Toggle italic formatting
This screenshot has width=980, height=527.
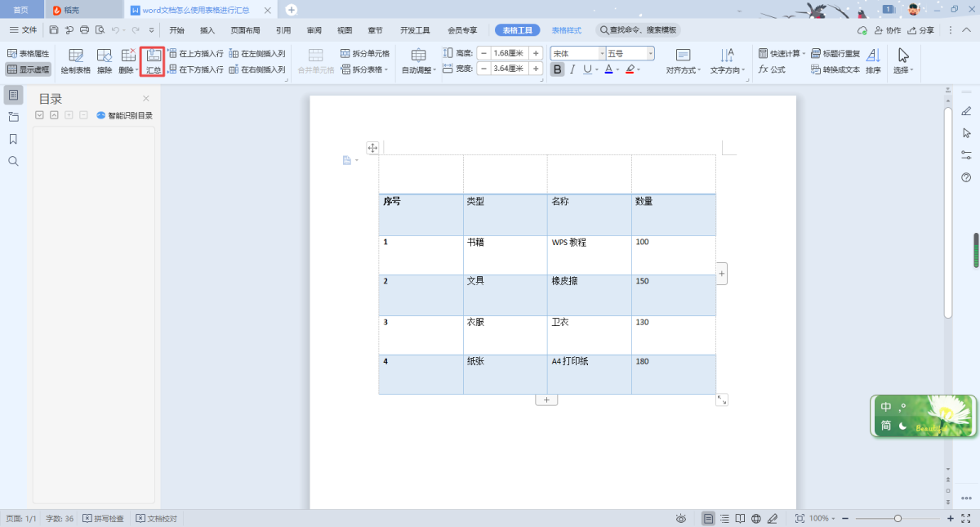point(572,69)
